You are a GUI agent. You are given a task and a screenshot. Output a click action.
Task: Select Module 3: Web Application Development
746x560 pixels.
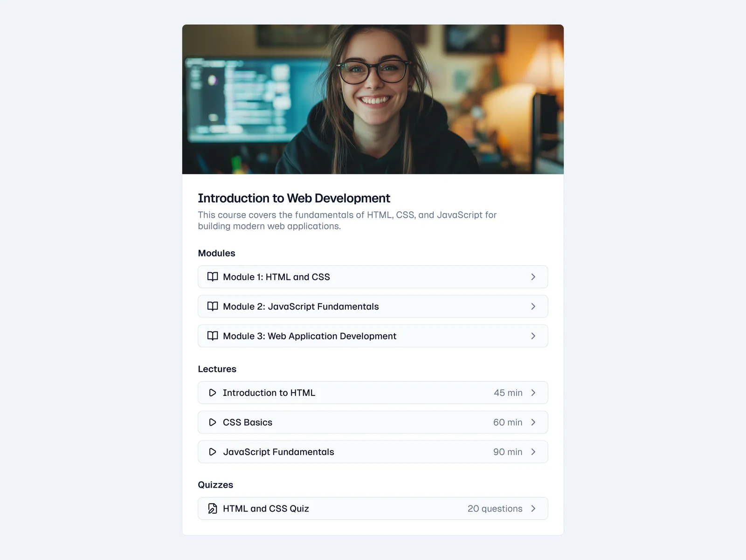point(309,336)
